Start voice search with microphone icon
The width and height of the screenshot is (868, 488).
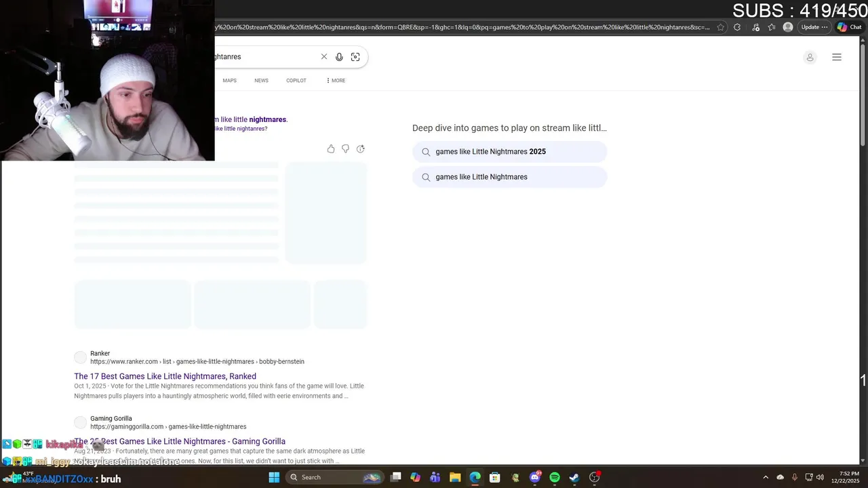point(339,57)
